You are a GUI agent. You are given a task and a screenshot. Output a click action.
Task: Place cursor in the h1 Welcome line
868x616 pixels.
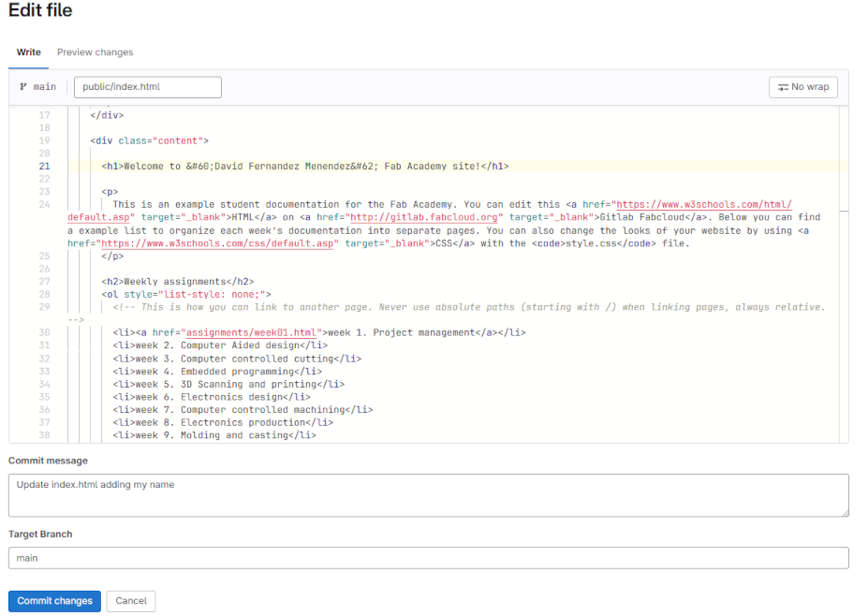coord(305,166)
